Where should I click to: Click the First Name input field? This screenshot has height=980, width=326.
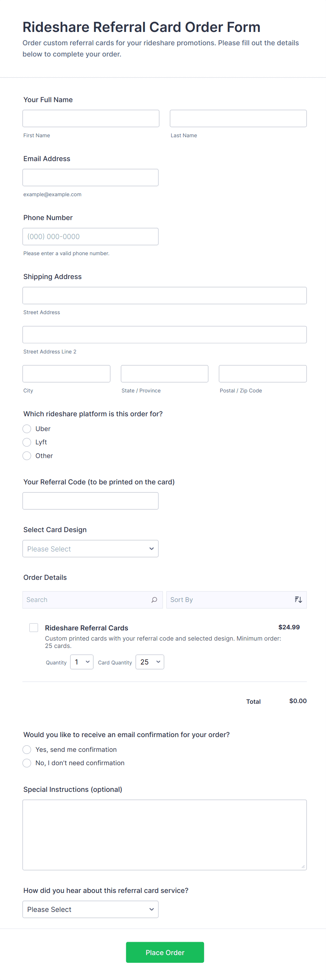click(x=91, y=119)
